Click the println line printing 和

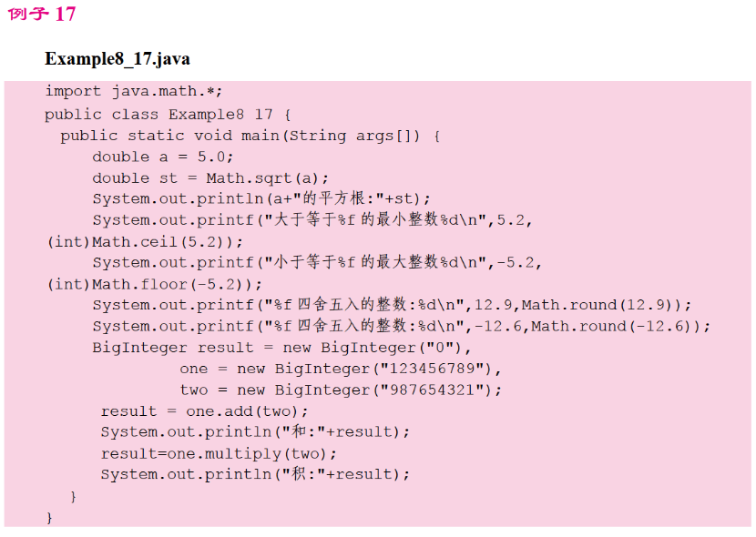[255, 431]
